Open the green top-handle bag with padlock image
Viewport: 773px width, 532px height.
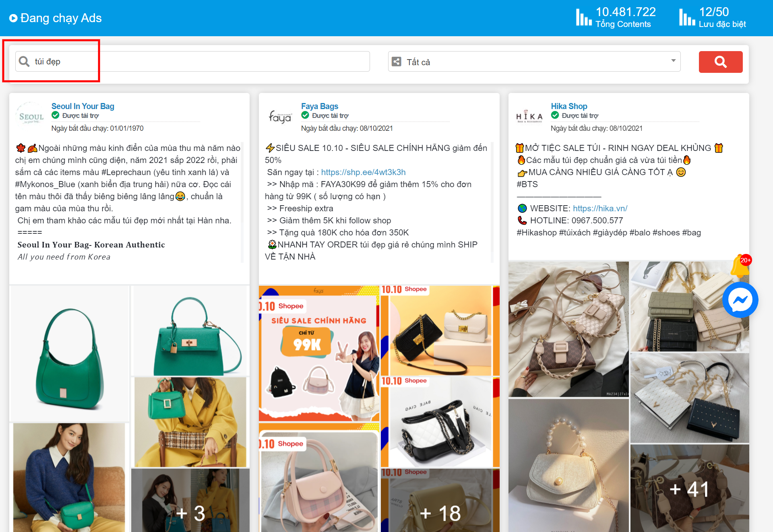pos(191,331)
